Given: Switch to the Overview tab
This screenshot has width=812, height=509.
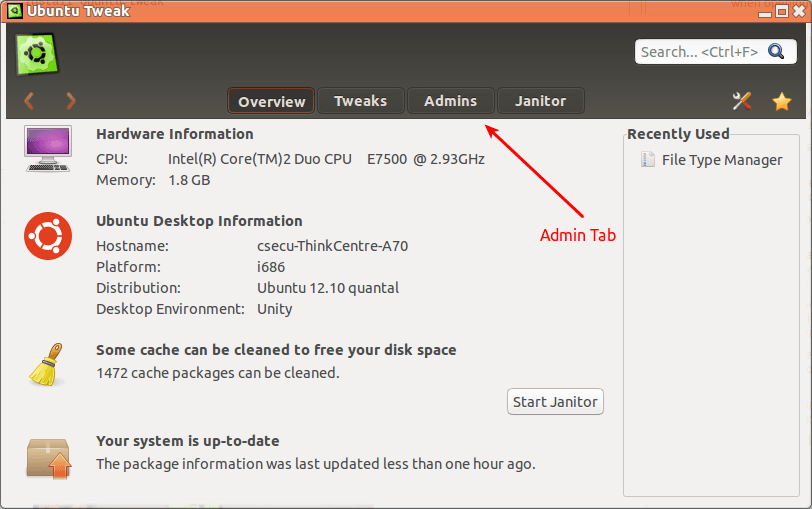Looking at the screenshot, I should pos(271,101).
